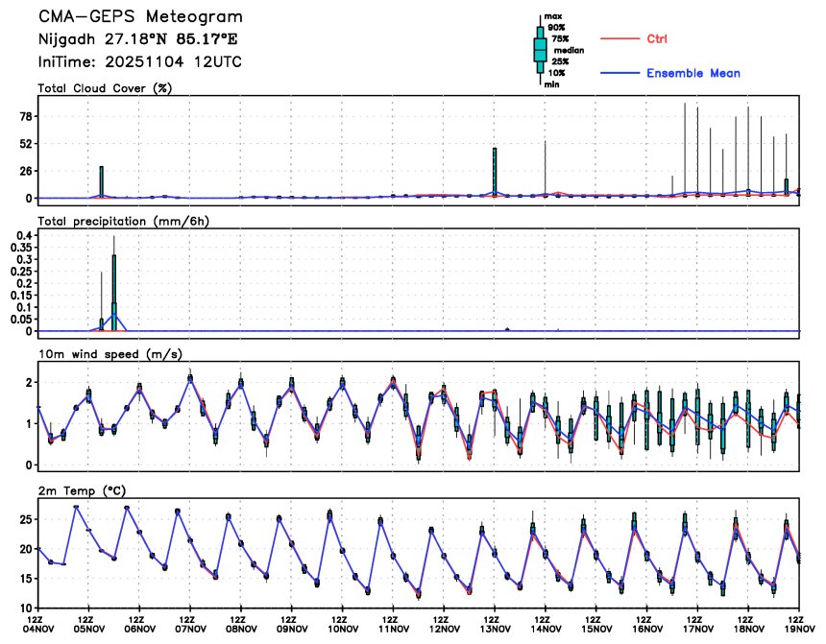Click the 11NOV label on time axis
The width and height of the screenshot is (826, 644).
pos(393,630)
